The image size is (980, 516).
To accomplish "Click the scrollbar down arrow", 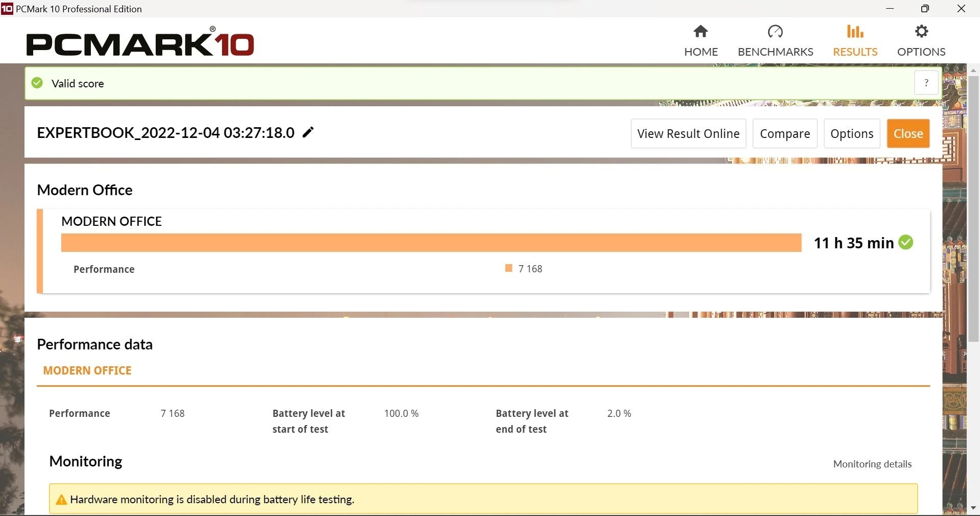I will 974,508.
